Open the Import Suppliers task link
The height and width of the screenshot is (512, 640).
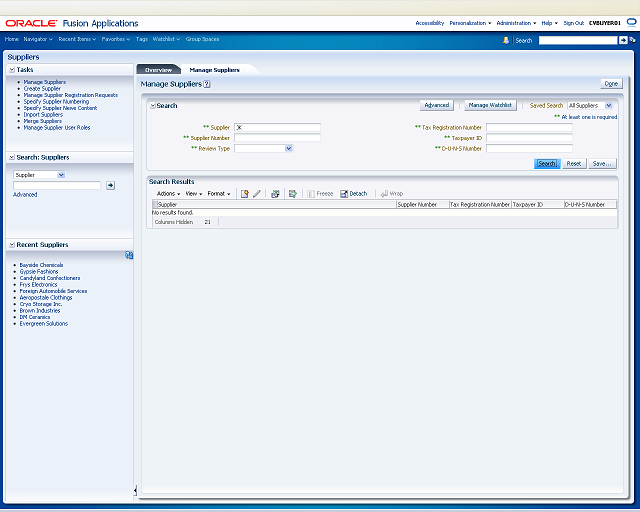[x=43, y=115]
